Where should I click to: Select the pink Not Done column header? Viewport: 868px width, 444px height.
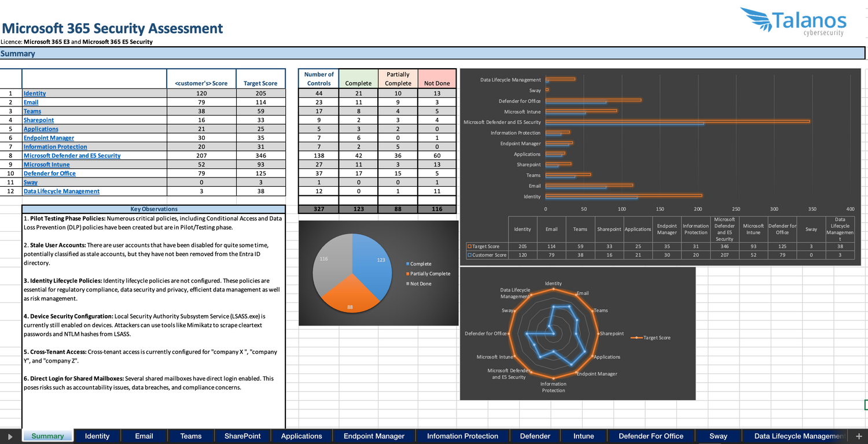click(x=437, y=79)
